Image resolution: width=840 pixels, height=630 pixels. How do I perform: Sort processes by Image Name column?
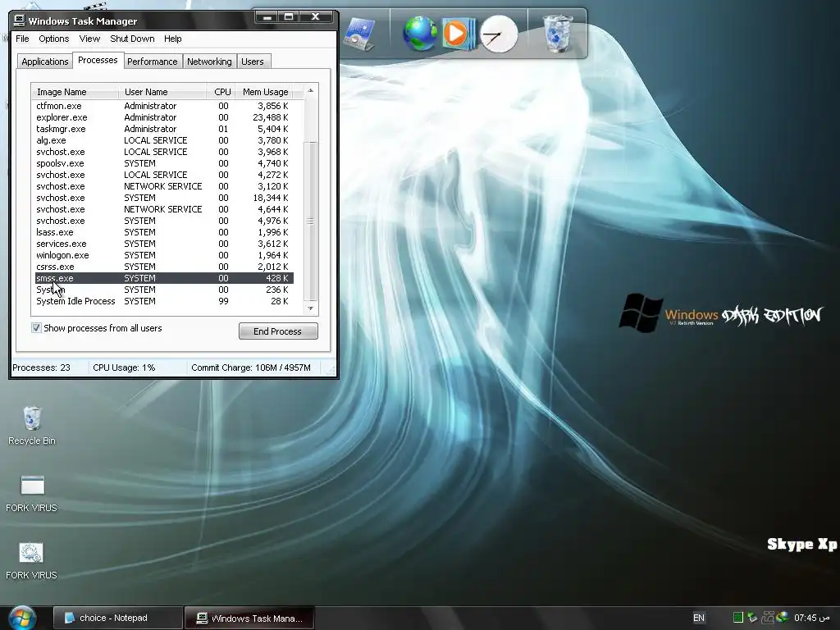[75, 92]
